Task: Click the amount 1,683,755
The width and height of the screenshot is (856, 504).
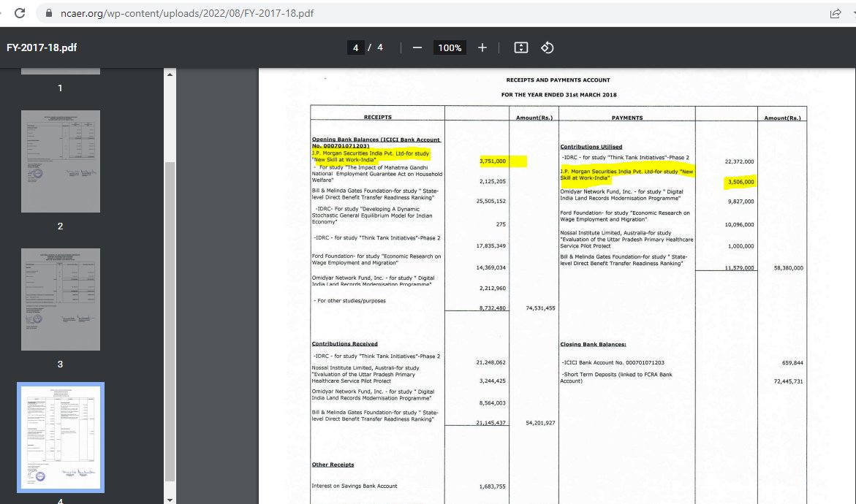Action: [493, 486]
